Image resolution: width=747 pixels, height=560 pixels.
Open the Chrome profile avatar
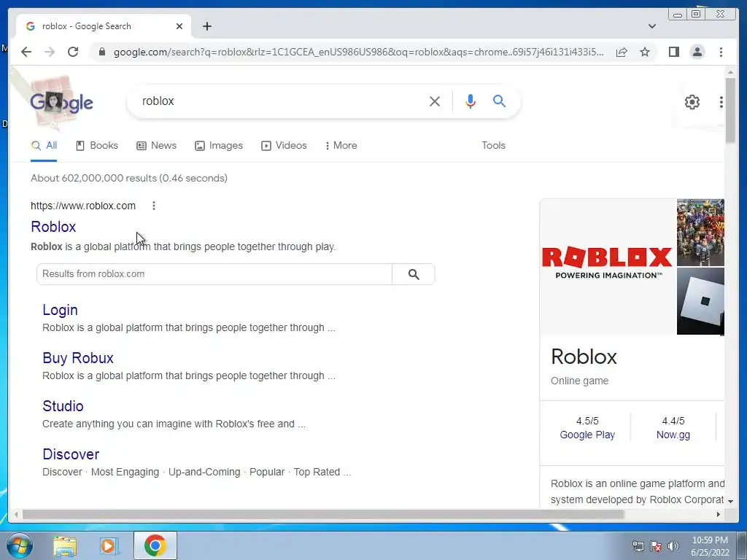click(697, 52)
